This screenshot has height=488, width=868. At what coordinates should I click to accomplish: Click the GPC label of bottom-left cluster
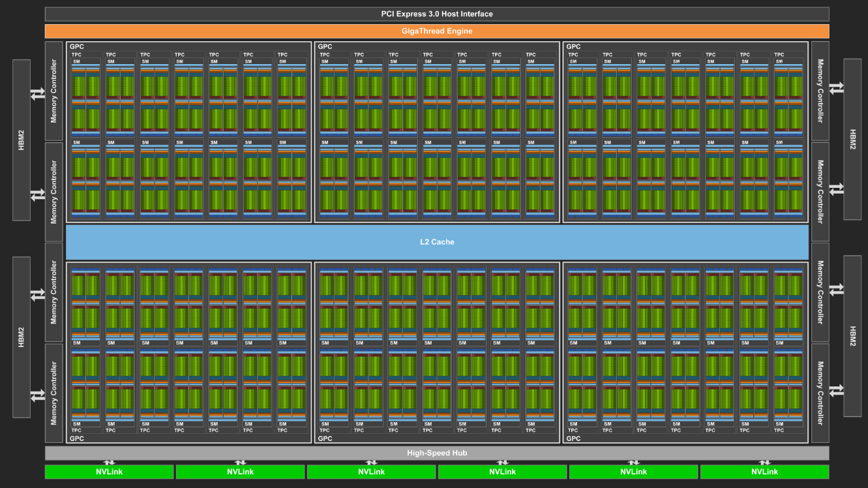coord(76,438)
